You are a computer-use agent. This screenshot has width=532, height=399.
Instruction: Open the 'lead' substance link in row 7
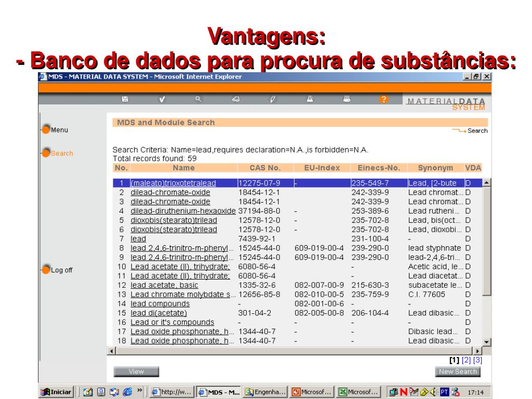(138, 239)
